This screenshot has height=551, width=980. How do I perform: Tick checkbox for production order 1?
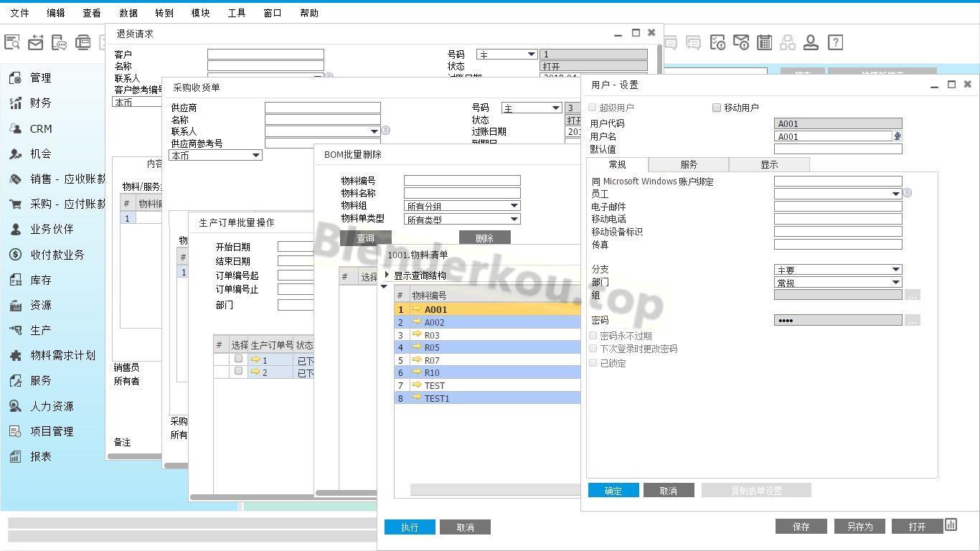[239, 359]
